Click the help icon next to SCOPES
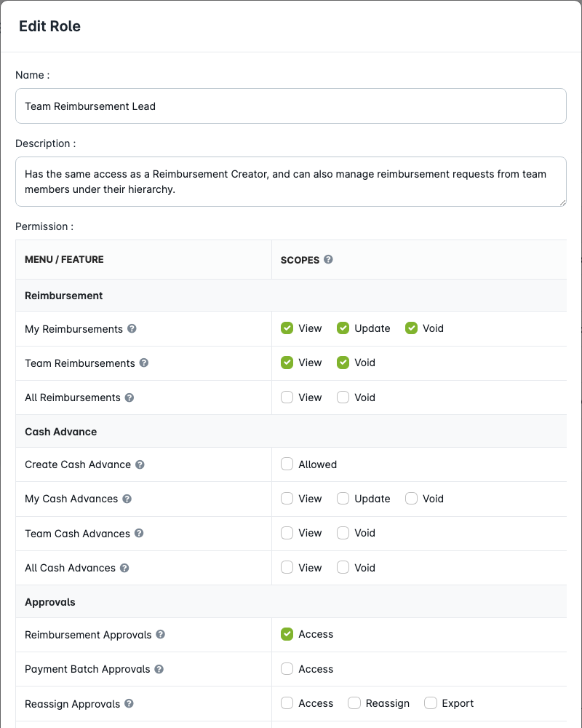Image resolution: width=582 pixels, height=728 pixels. [328, 260]
